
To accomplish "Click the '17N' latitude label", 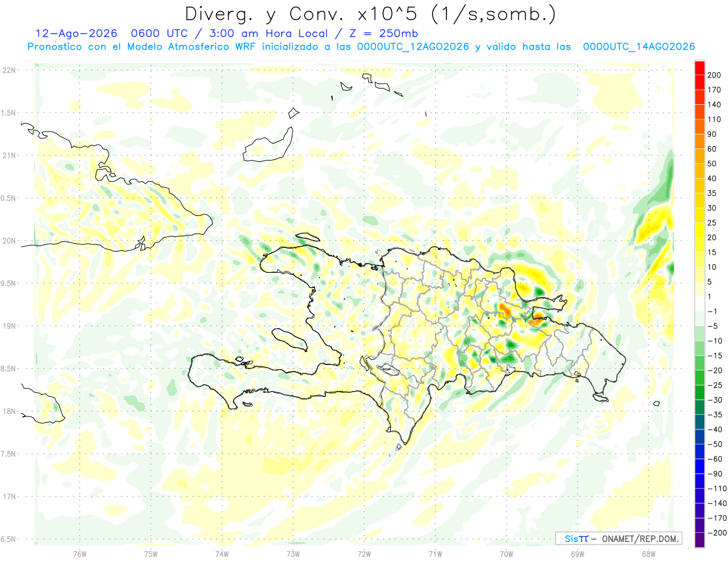I will point(8,497).
